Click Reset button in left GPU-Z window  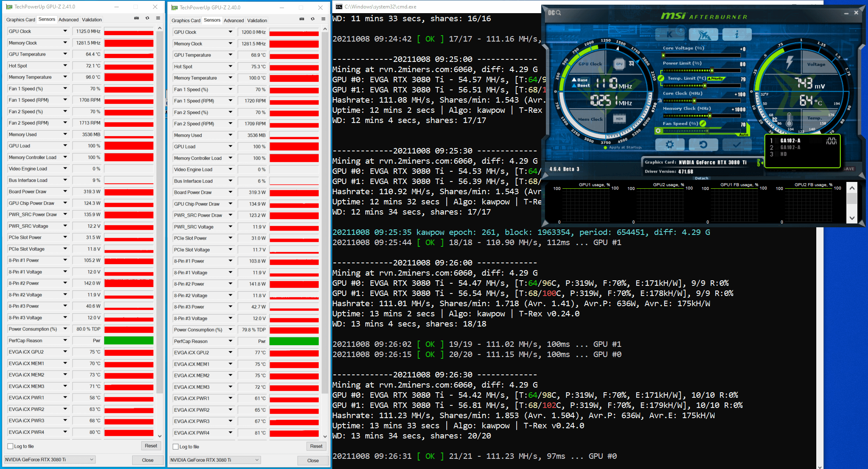151,446
